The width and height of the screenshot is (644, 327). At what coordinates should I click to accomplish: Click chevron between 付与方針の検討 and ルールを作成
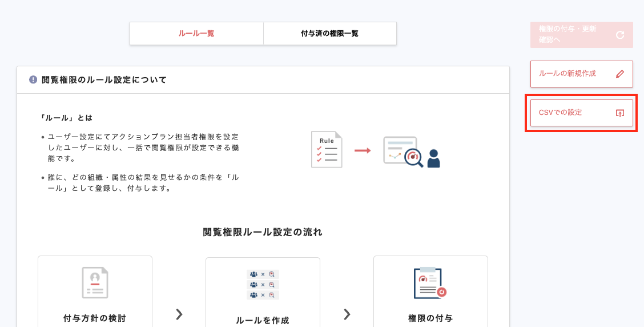pos(179,314)
